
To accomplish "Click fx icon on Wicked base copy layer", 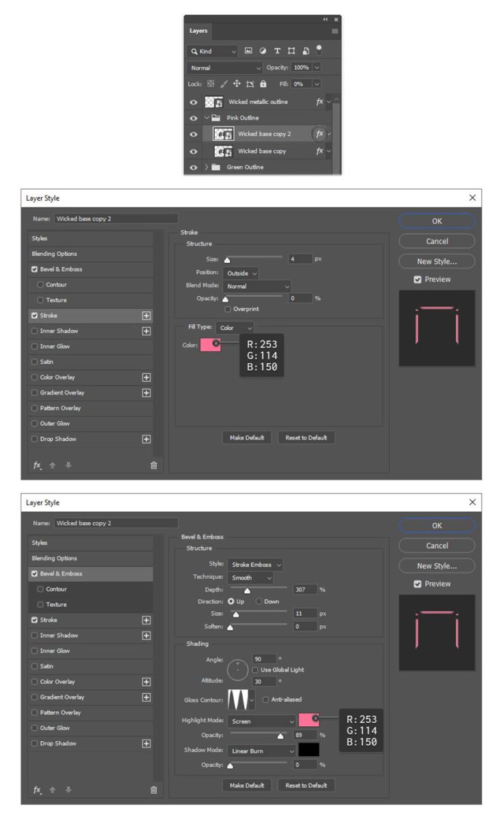I will click(319, 151).
